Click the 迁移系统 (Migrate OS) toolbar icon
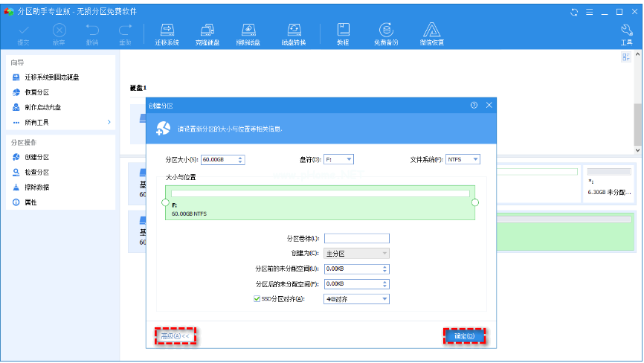The height and width of the screenshot is (363, 644). [167, 33]
